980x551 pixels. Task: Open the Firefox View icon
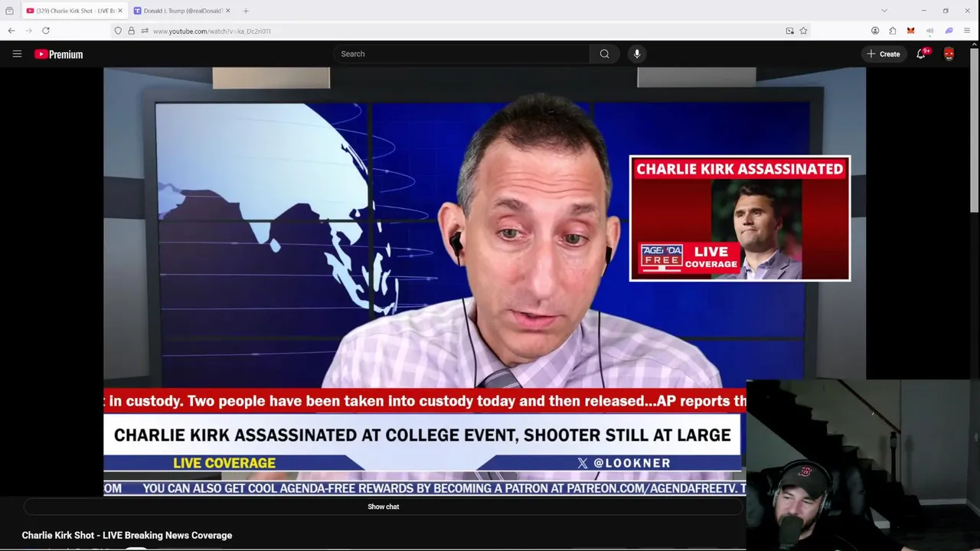[x=9, y=11]
